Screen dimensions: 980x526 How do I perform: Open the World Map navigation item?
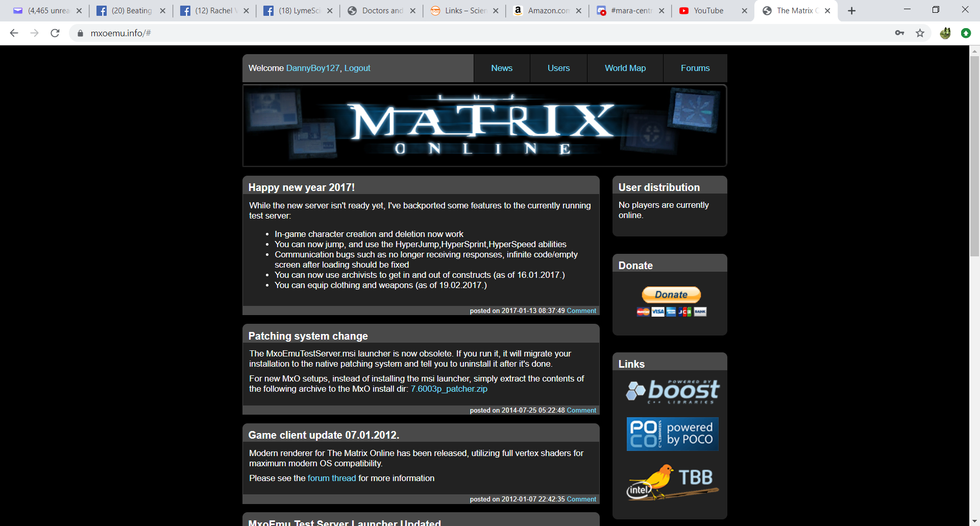click(625, 68)
